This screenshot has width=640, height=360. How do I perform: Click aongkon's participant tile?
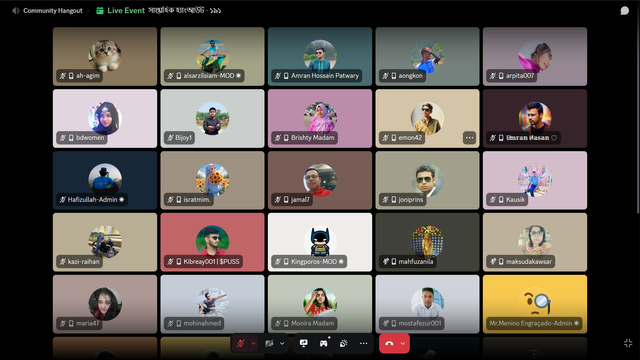click(427, 56)
